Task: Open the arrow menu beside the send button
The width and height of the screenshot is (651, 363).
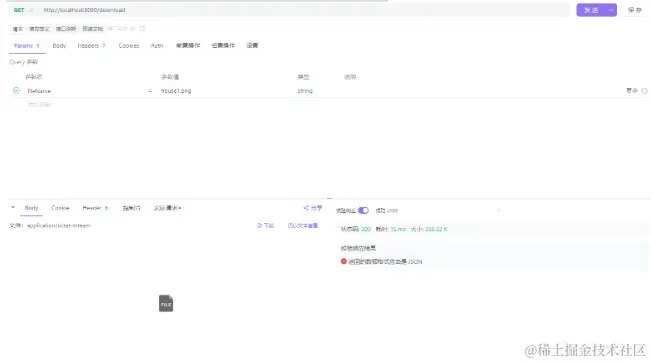Action: (x=611, y=10)
